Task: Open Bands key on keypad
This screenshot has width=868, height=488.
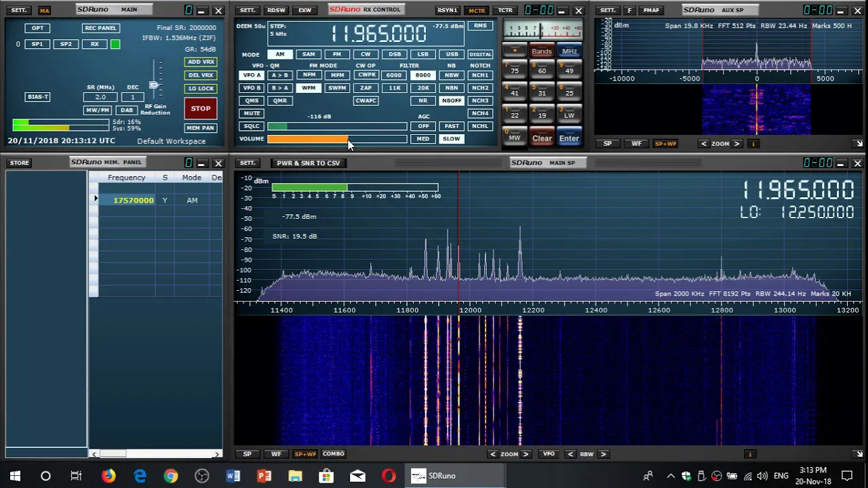Action: [542, 52]
